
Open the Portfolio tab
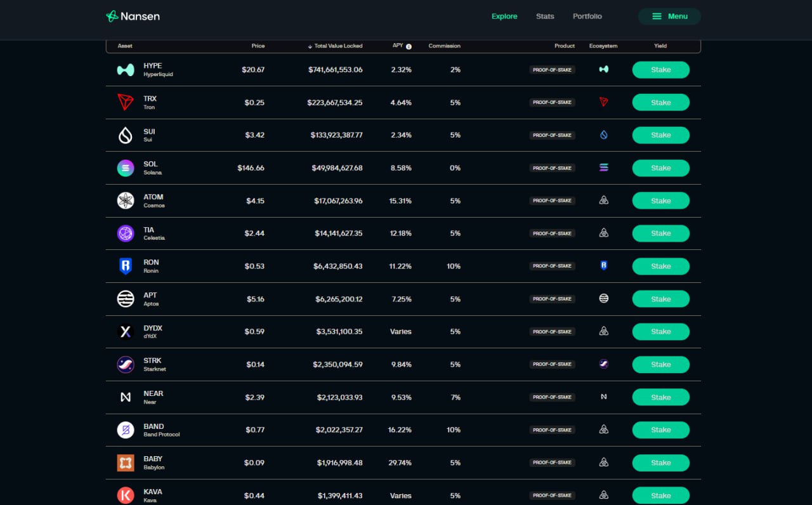coord(587,16)
